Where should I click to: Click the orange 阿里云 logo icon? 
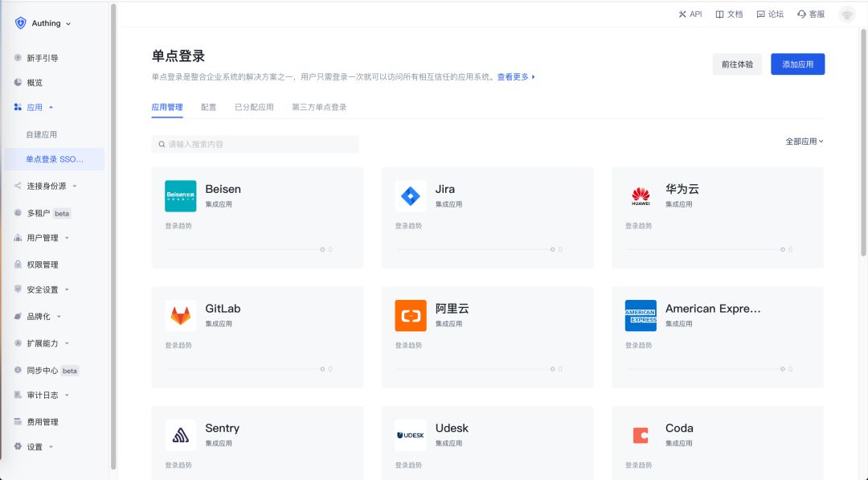tap(411, 316)
